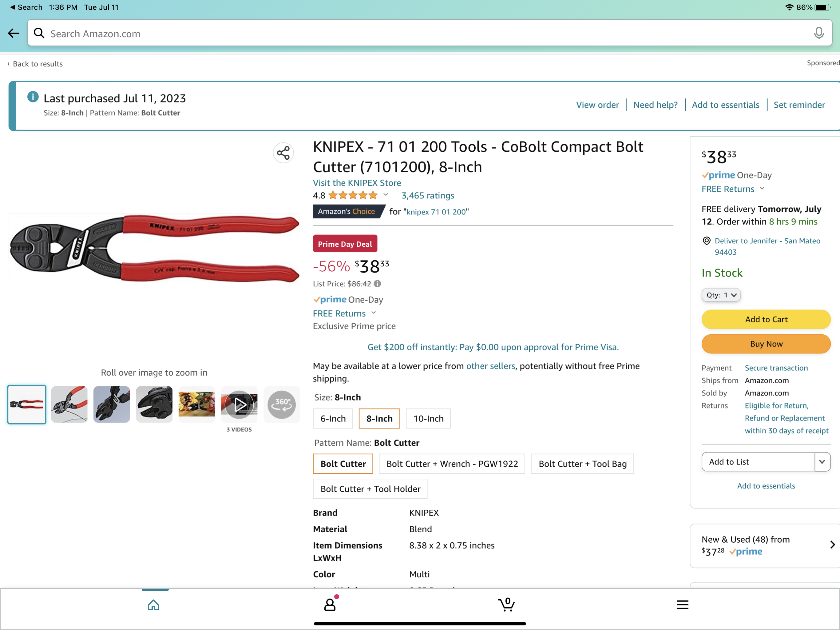Open the Qty quantity dropdown
840x630 pixels.
(721, 295)
